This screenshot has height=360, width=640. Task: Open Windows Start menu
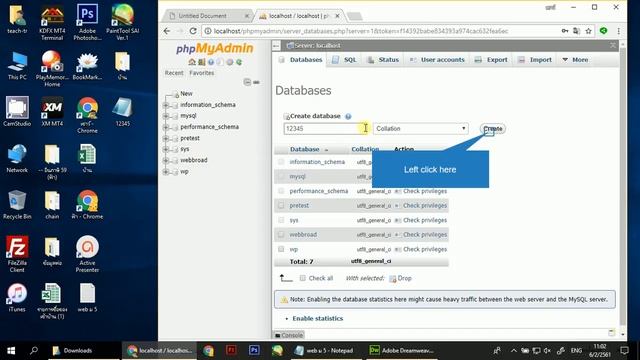coord(11,351)
